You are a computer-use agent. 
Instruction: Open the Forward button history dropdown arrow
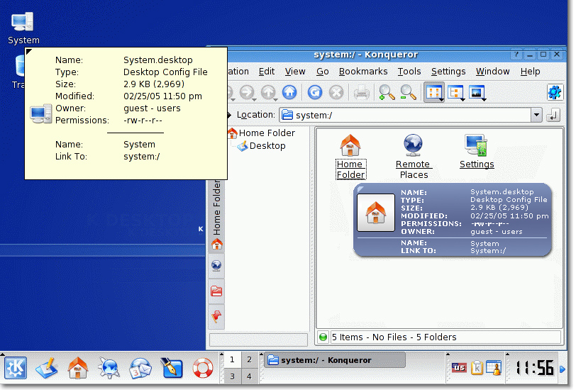click(x=254, y=99)
